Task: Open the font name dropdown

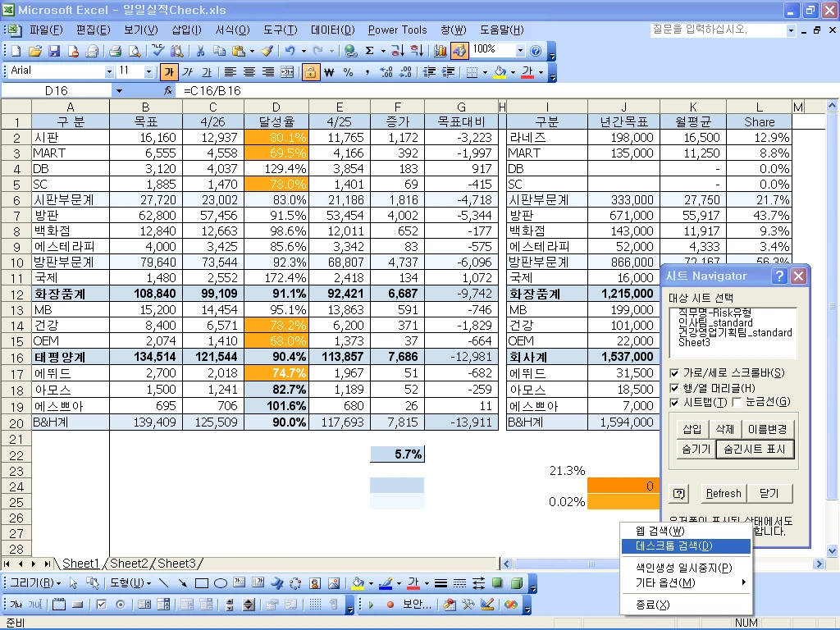Action: pyautogui.click(x=109, y=72)
